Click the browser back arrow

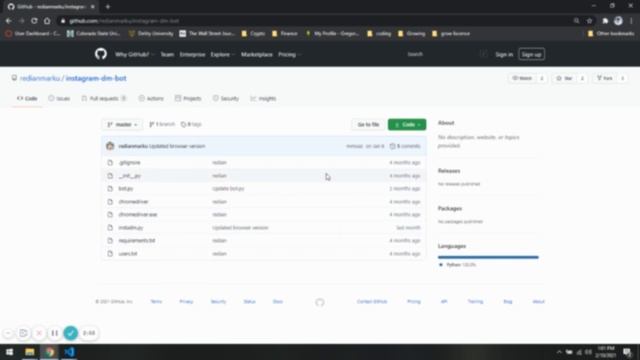click(9, 21)
